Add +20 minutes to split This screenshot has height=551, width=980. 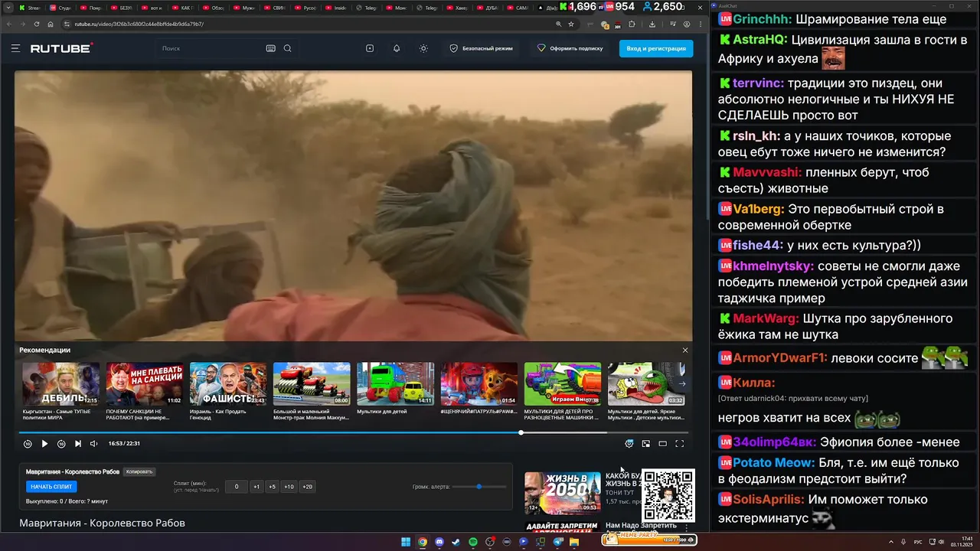click(307, 487)
